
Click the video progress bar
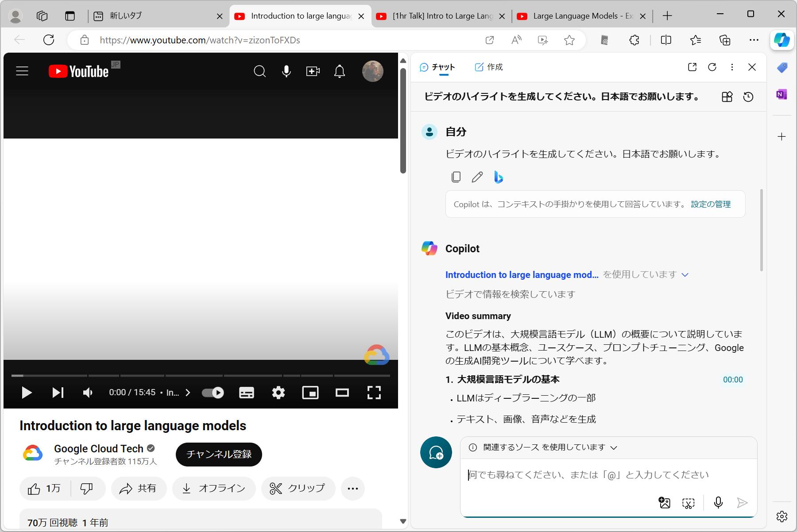tap(201, 376)
